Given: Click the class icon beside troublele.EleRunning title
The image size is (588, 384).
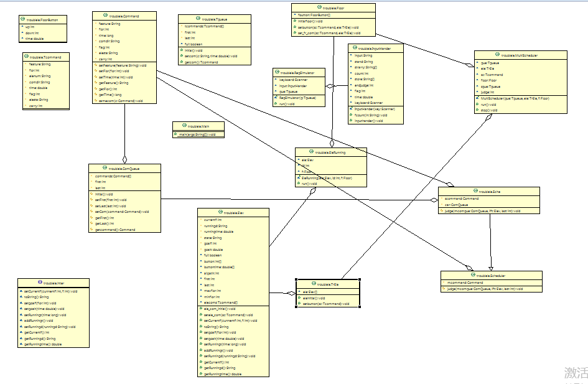Looking at the screenshot, I should click(x=311, y=152).
